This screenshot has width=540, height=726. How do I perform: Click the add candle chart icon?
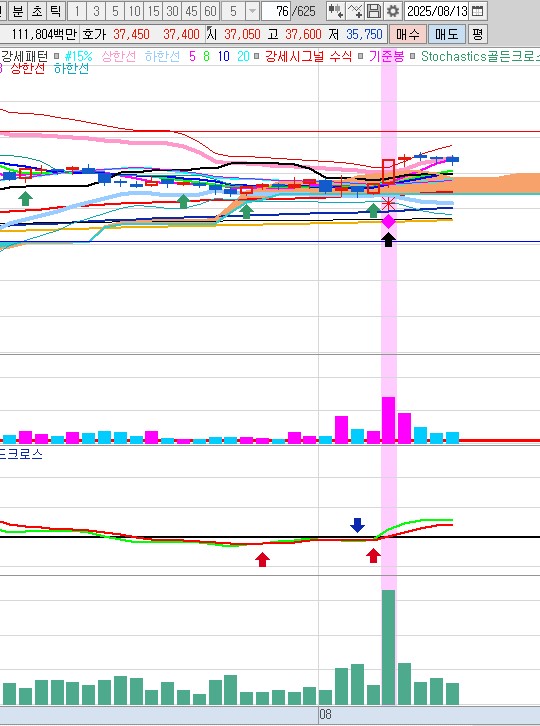coord(335,11)
